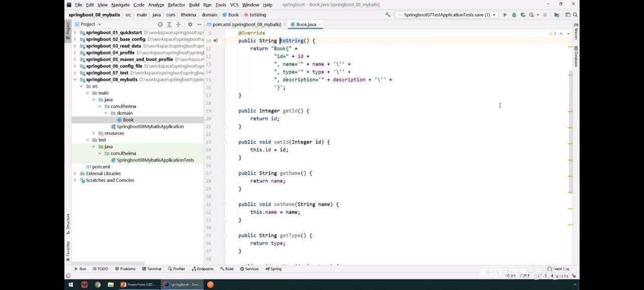This screenshot has width=644, height=290.
Task: Click the Windows Start button
Action: tap(70, 284)
